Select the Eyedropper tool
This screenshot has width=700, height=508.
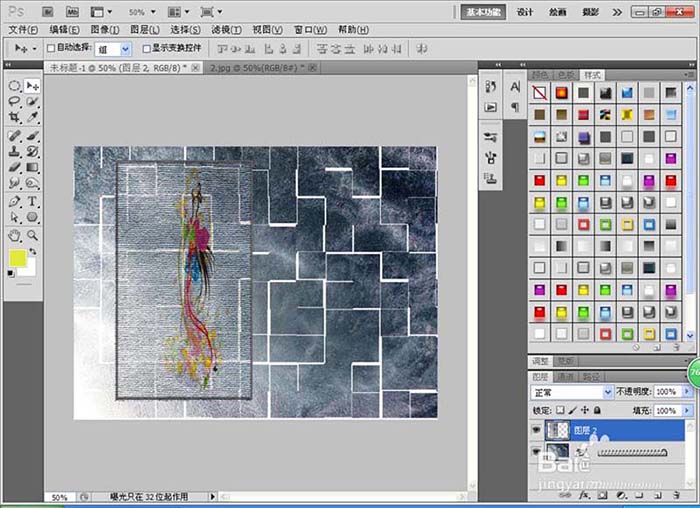pyautogui.click(x=32, y=117)
